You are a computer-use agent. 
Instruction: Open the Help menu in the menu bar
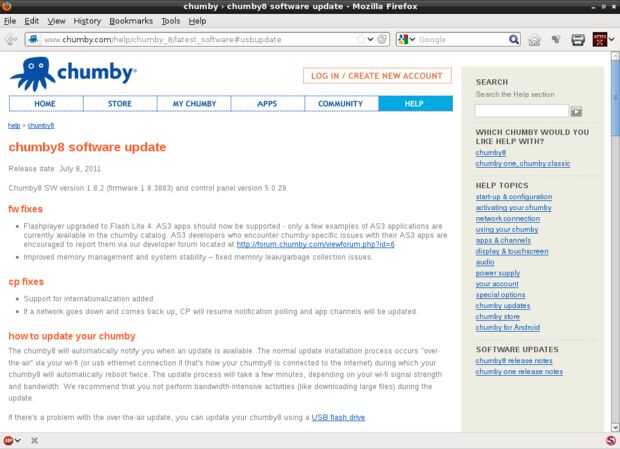tap(197, 21)
